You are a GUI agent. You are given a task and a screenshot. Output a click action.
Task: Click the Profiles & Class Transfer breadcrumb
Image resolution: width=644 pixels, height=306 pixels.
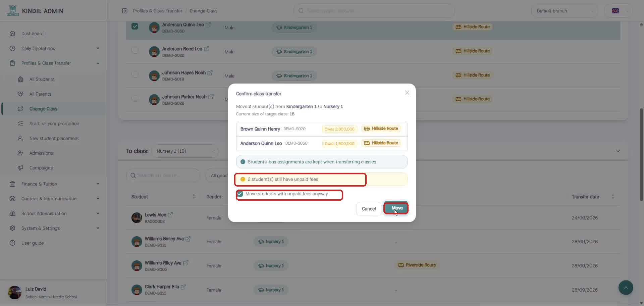coord(157,11)
